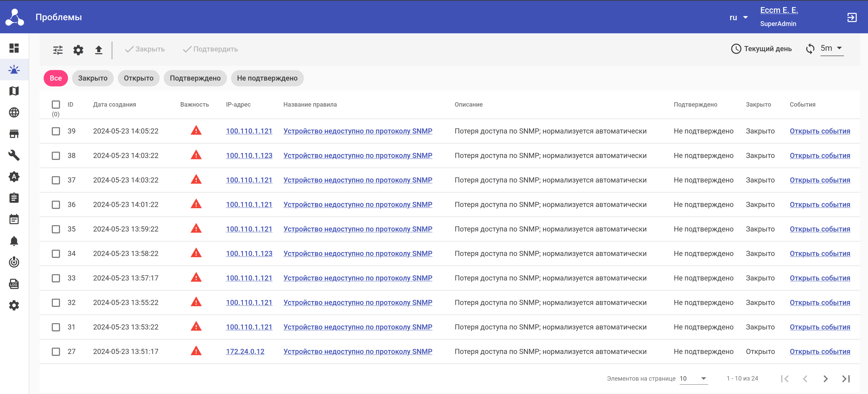
Task: Open the ru language dropdown
Action: tap(739, 17)
